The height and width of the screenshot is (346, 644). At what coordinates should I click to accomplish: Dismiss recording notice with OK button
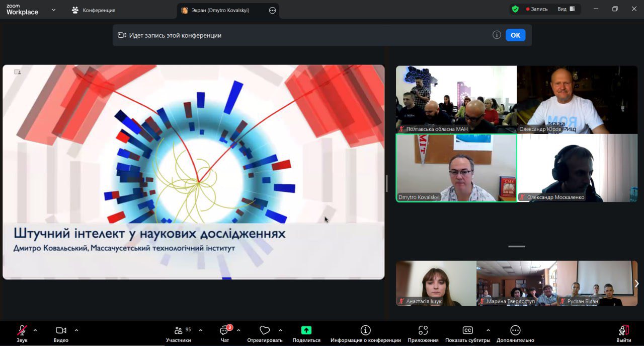(x=515, y=35)
